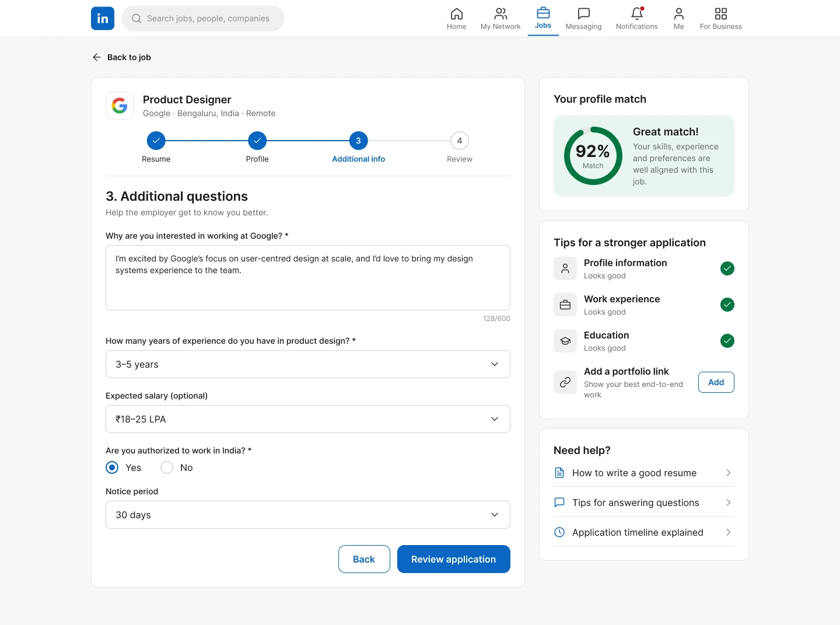Open the Notice period dropdown
840x625 pixels.
click(x=308, y=515)
